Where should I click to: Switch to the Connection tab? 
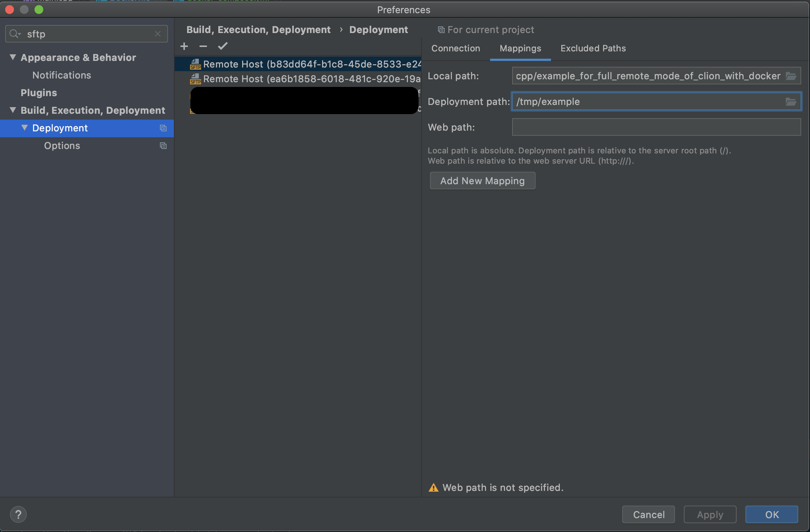(x=456, y=48)
